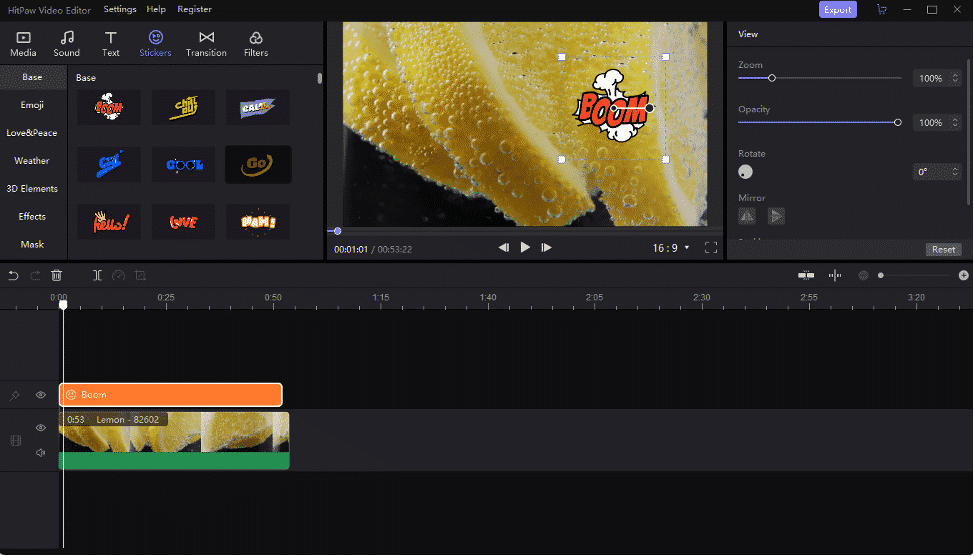
Task: Open the shopping cart icon
Action: [x=881, y=9]
